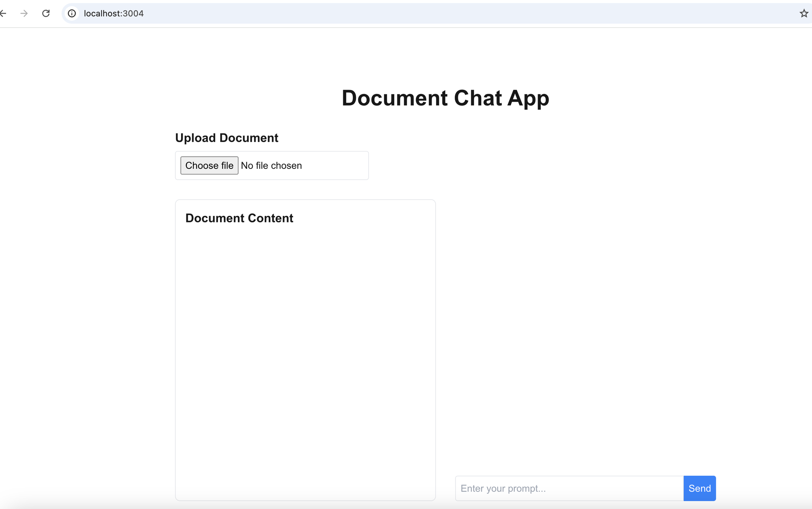This screenshot has width=812, height=509.
Task: Click the browser back navigation arrow
Action: point(4,13)
